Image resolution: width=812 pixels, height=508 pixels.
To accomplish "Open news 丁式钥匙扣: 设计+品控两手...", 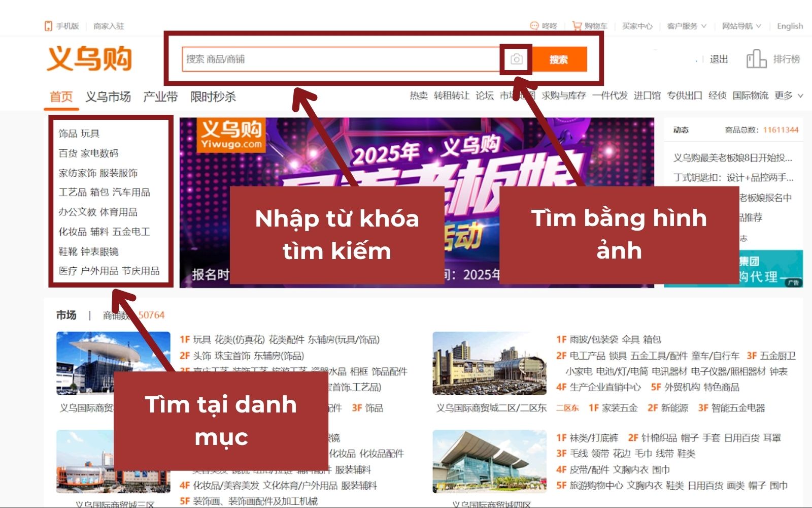I will click(733, 178).
